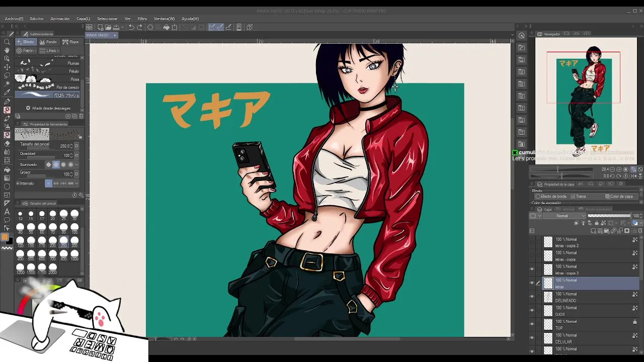Select the Zoom magnifier tool
Image resolution: width=644 pixels, height=362 pixels.
7,42
